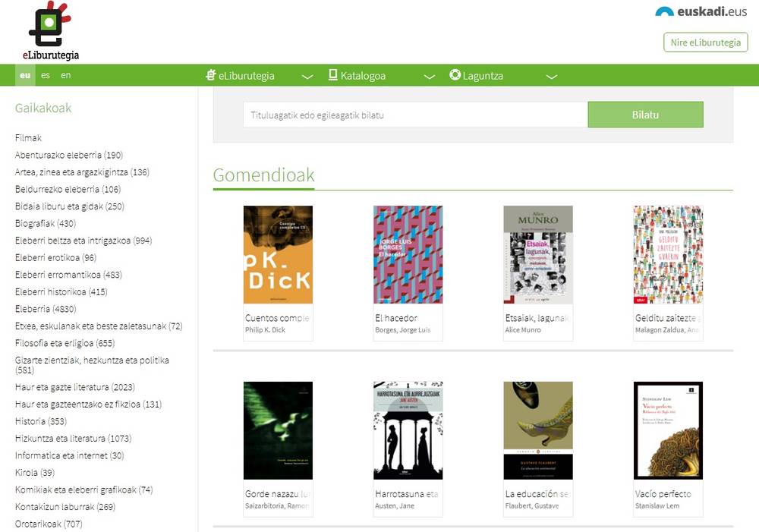This screenshot has width=759, height=532.
Task: Open Informatica eta internet (30) category
Action: (x=69, y=455)
